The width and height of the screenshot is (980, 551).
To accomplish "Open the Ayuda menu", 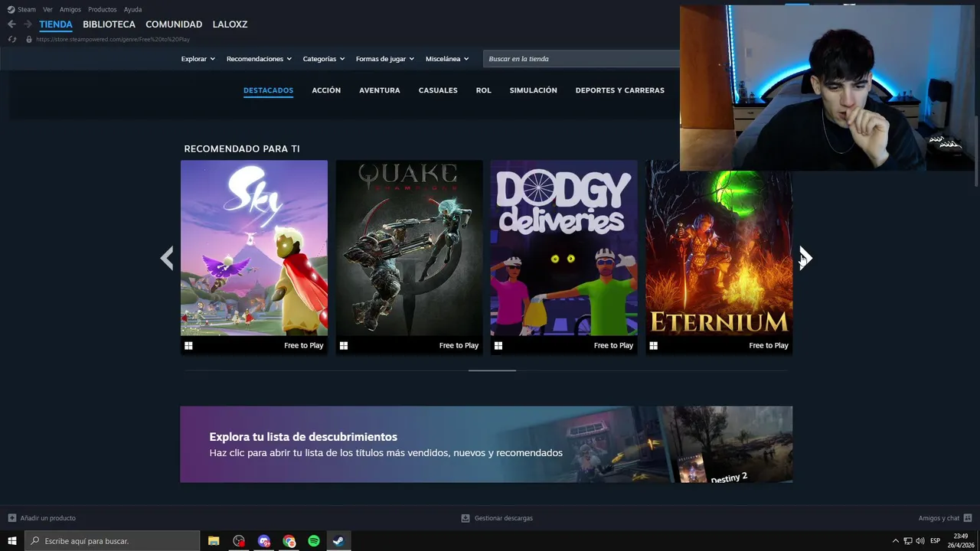I will coord(132,9).
